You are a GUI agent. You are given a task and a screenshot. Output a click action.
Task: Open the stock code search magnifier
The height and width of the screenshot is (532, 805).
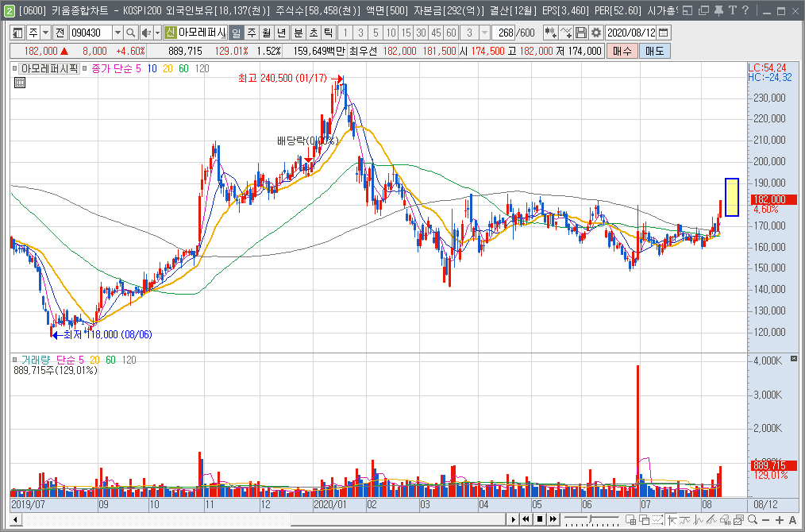[131, 33]
